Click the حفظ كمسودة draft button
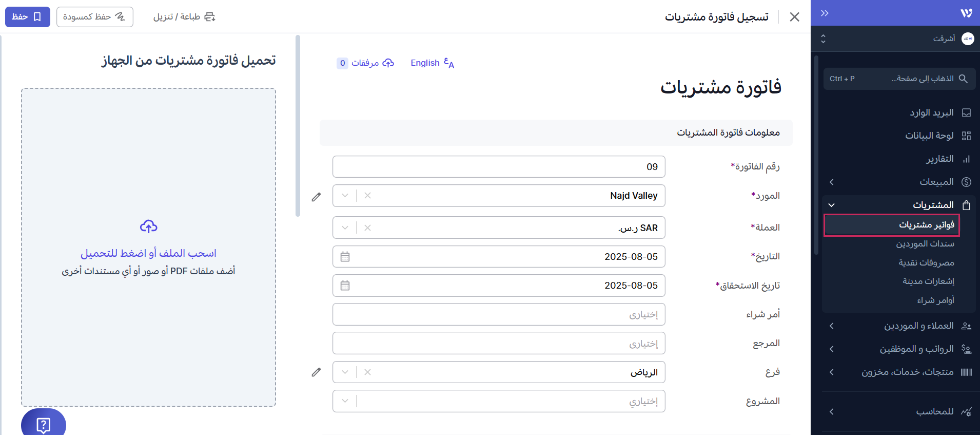Viewport: 980px width, 435px height. [94, 17]
